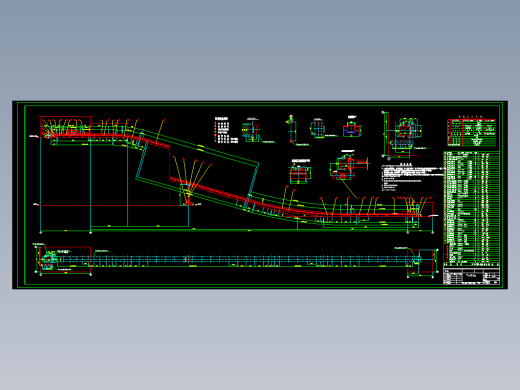Select the tall narrow side-profile detail view

click(292, 129)
